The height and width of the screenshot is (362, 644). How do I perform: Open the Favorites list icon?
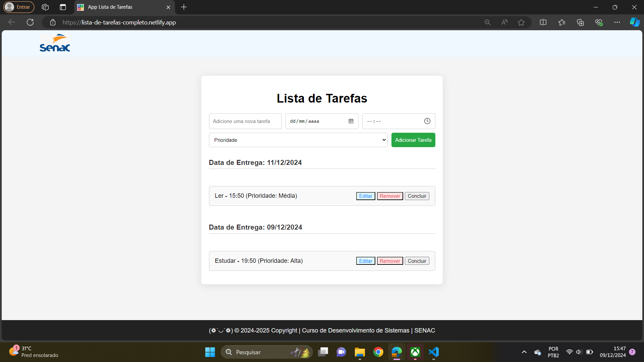coord(562,22)
